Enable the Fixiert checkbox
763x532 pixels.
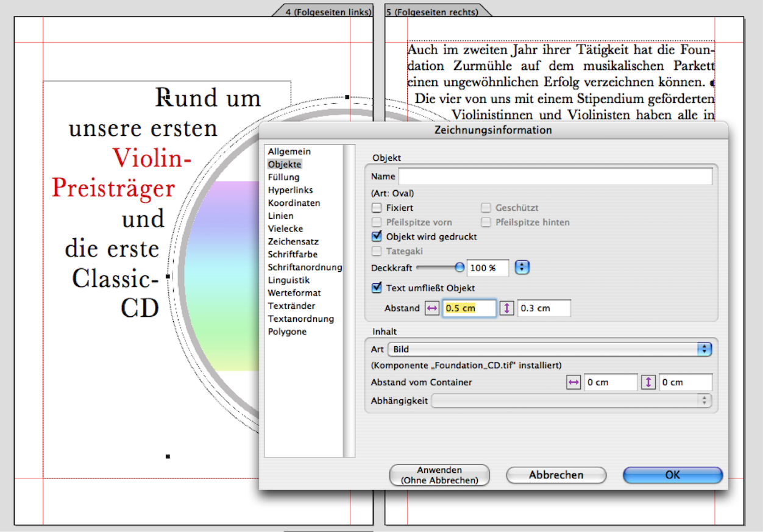pos(377,208)
